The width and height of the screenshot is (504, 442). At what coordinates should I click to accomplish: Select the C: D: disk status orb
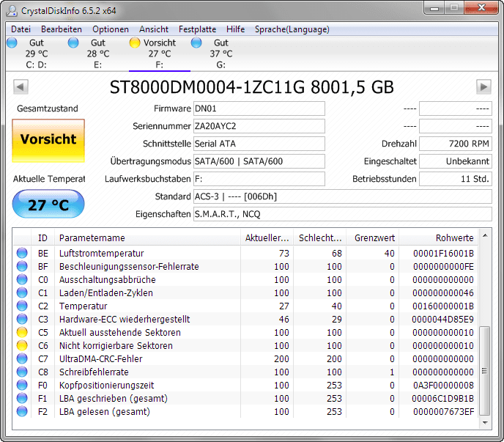point(12,43)
